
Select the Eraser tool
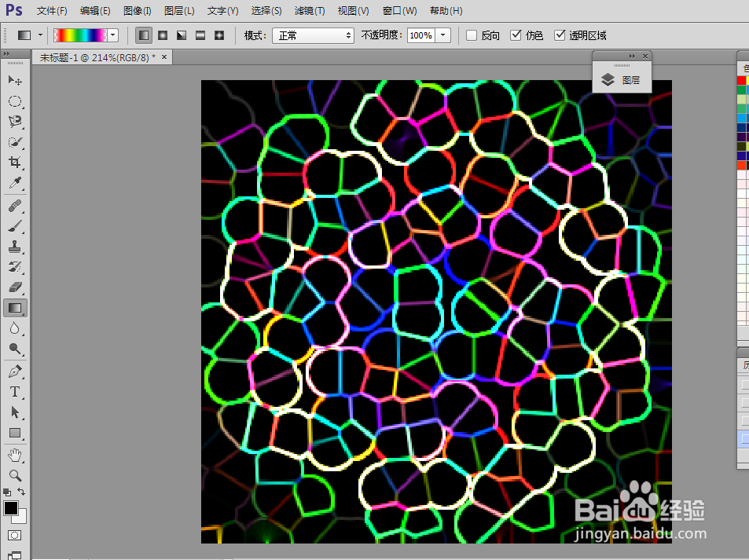click(15, 287)
